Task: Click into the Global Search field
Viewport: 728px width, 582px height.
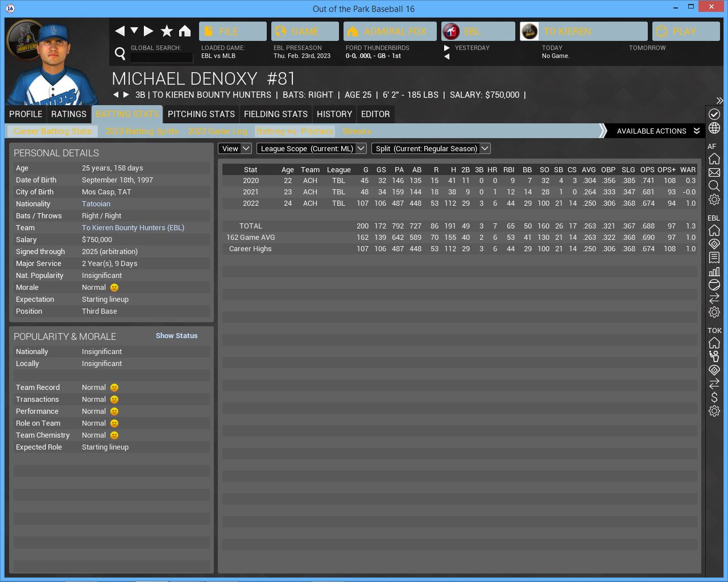Action: pyautogui.click(x=162, y=57)
